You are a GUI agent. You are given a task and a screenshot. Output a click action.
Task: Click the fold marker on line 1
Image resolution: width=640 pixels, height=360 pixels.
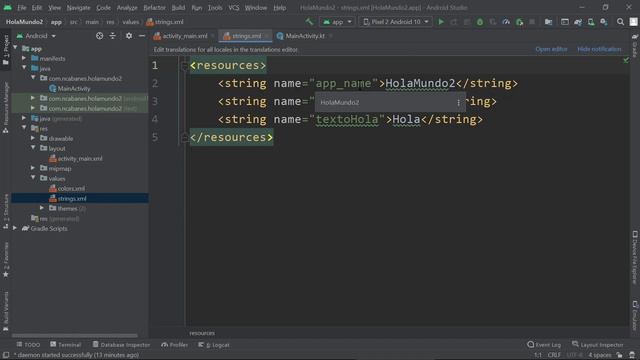point(184,65)
